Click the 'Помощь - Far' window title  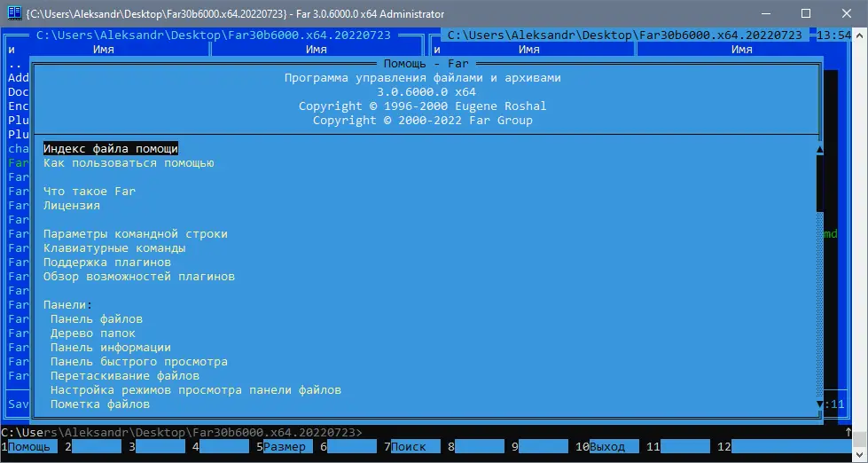coord(426,64)
